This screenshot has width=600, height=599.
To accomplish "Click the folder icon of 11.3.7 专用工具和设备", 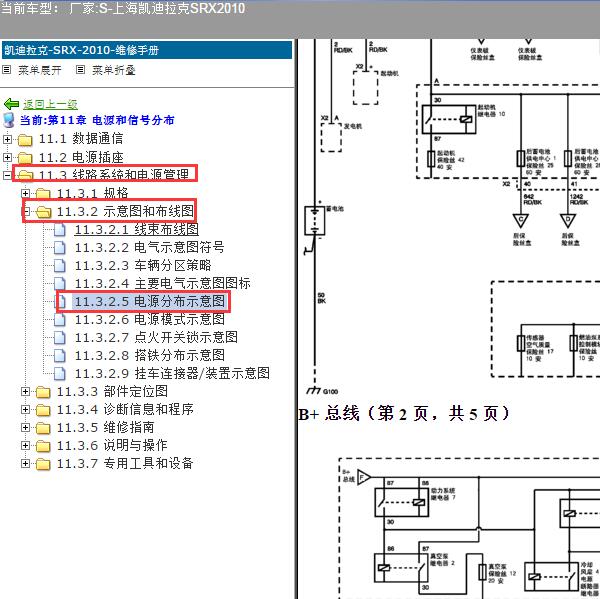I will point(43,464).
